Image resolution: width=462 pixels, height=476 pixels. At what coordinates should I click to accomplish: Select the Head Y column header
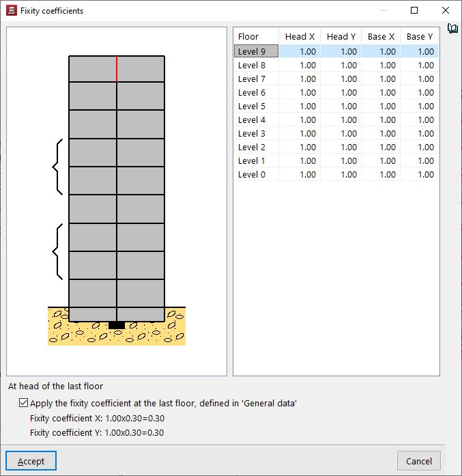click(x=341, y=36)
